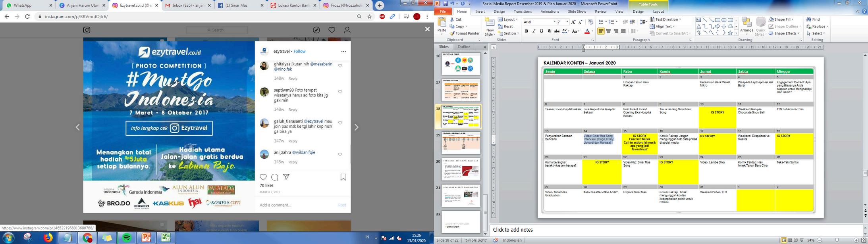The image size is (868, 244).
Task: Click Instagram profile person icon
Action: click(347, 30)
